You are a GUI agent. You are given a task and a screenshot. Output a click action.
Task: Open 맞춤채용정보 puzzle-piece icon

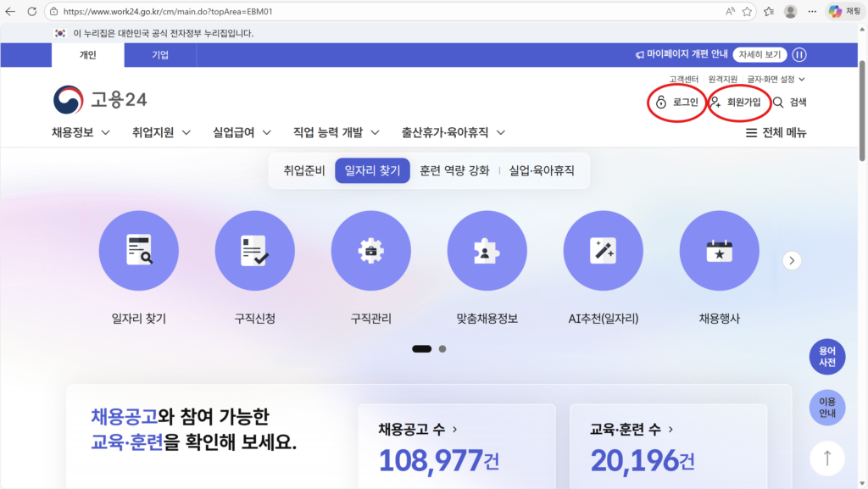pyautogui.click(x=487, y=250)
